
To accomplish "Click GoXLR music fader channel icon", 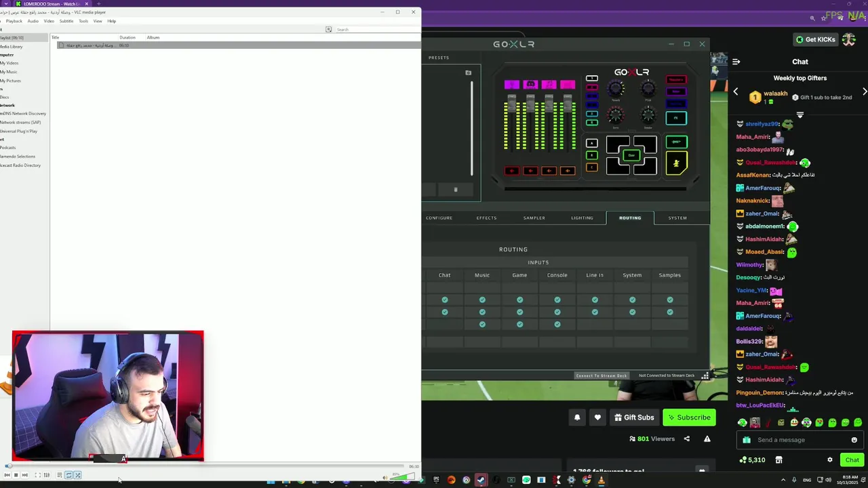I will [549, 85].
